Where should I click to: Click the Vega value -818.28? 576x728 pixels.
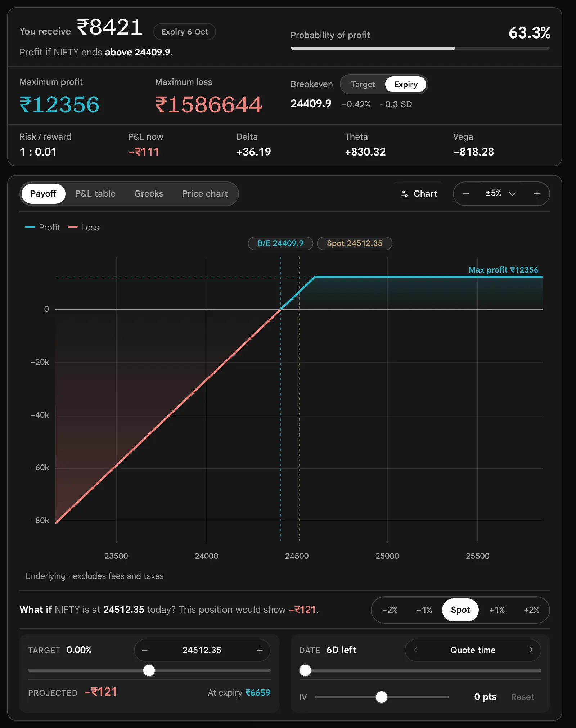tap(473, 152)
